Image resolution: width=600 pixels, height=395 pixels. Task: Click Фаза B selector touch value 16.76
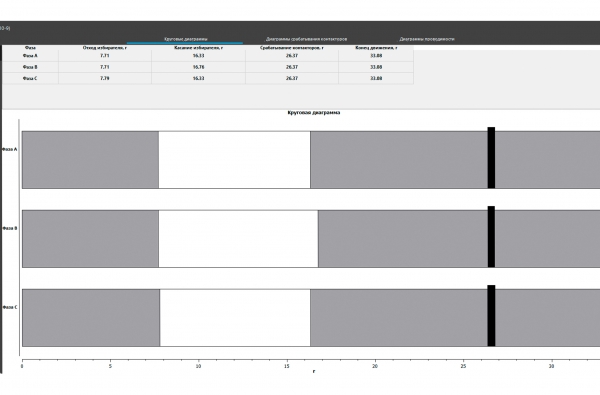(198, 67)
